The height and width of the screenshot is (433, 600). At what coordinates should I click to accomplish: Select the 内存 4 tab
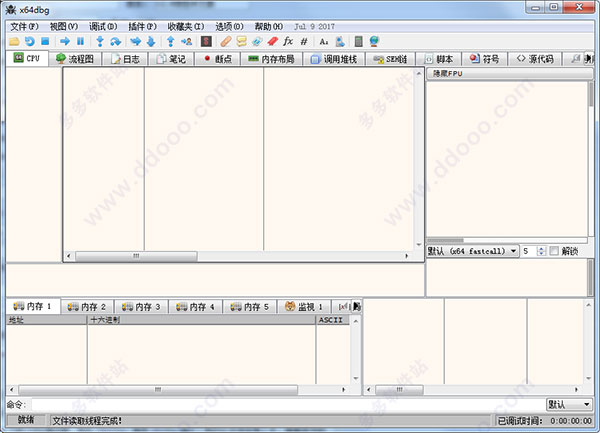pyautogui.click(x=196, y=307)
